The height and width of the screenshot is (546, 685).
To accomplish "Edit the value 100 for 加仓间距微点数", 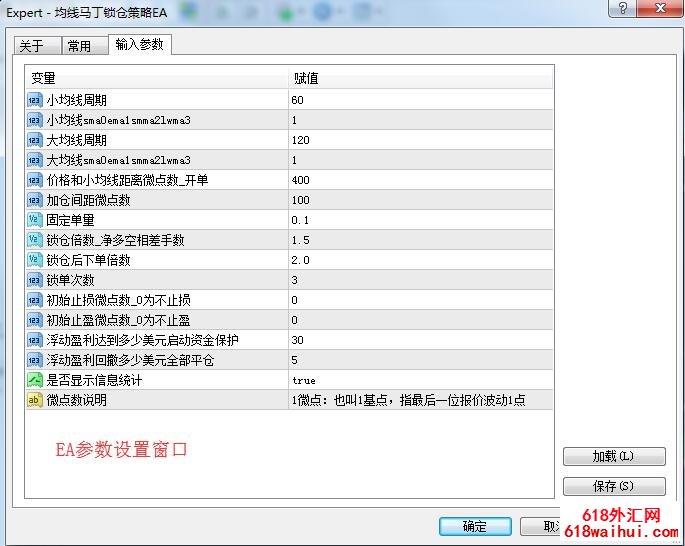I will coord(421,200).
